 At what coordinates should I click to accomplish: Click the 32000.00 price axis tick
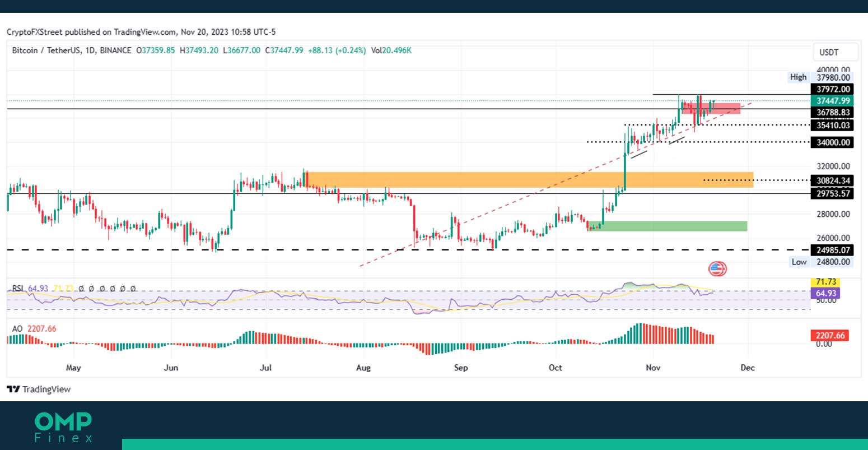pos(833,166)
